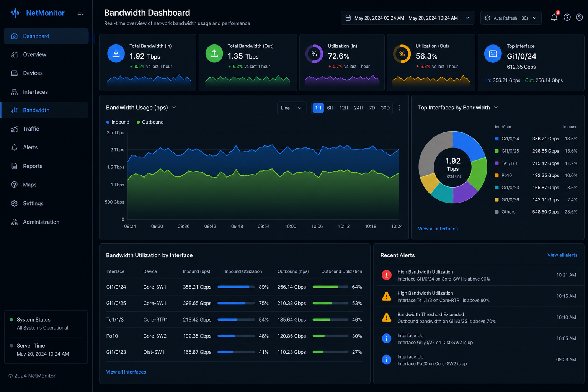588x392 pixels.
Task: Open Settings in sidebar
Action: tap(46, 203)
